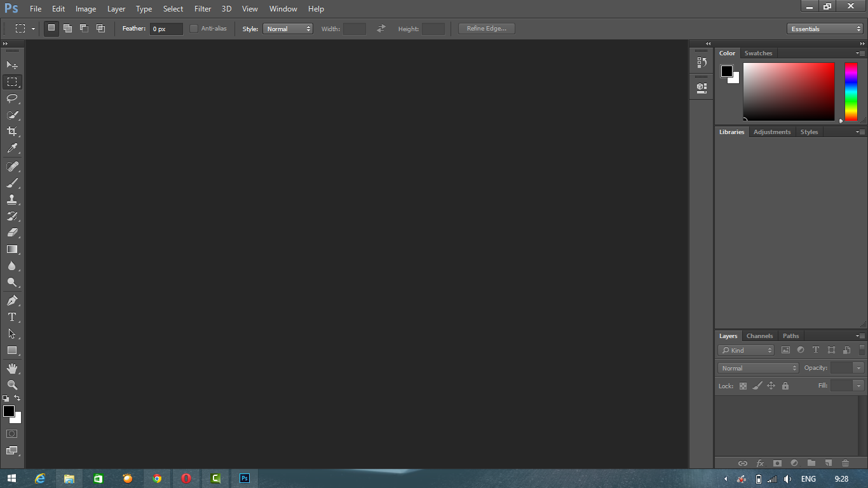The height and width of the screenshot is (488, 868).
Task: Select the Rectangular Marquee tool in the toolbox
Action: point(12,82)
